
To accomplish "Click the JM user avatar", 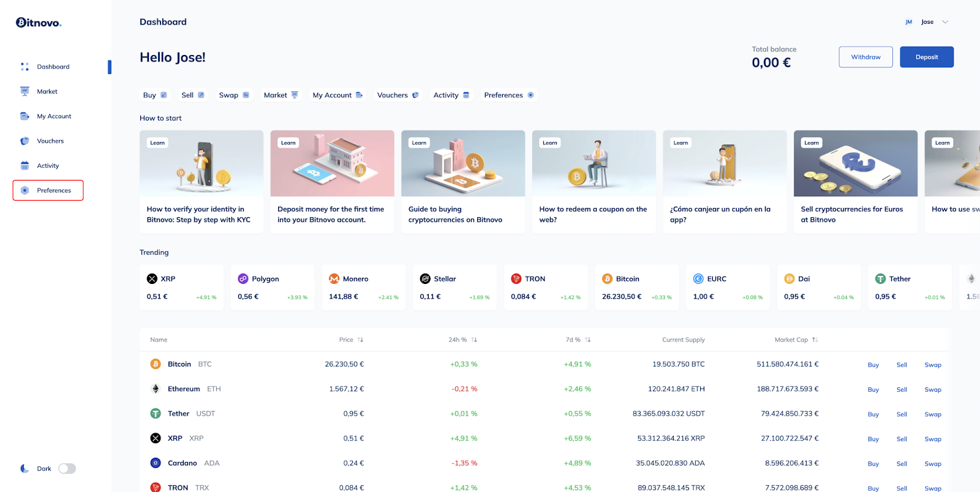I will (908, 22).
